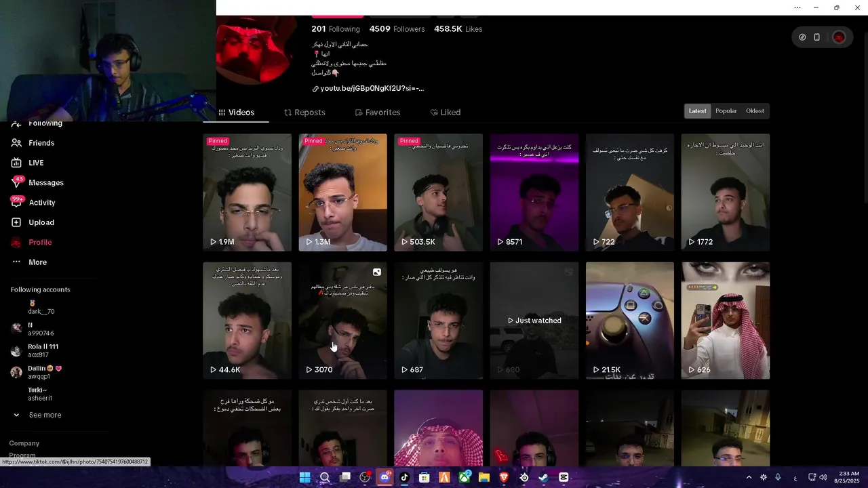This screenshot has height=488, width=868.
Task: Sort videos by Popular
Action: pos(726,111)
